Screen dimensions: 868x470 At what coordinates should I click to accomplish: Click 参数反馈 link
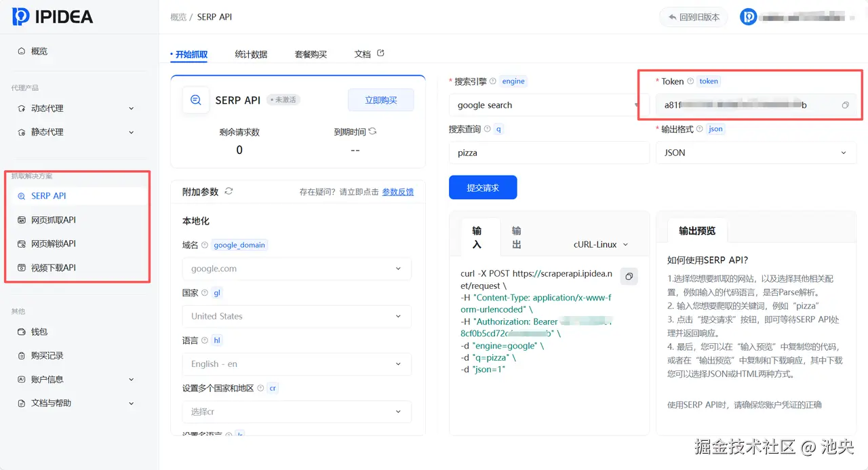pyautogui.click(x=398, y=192)
